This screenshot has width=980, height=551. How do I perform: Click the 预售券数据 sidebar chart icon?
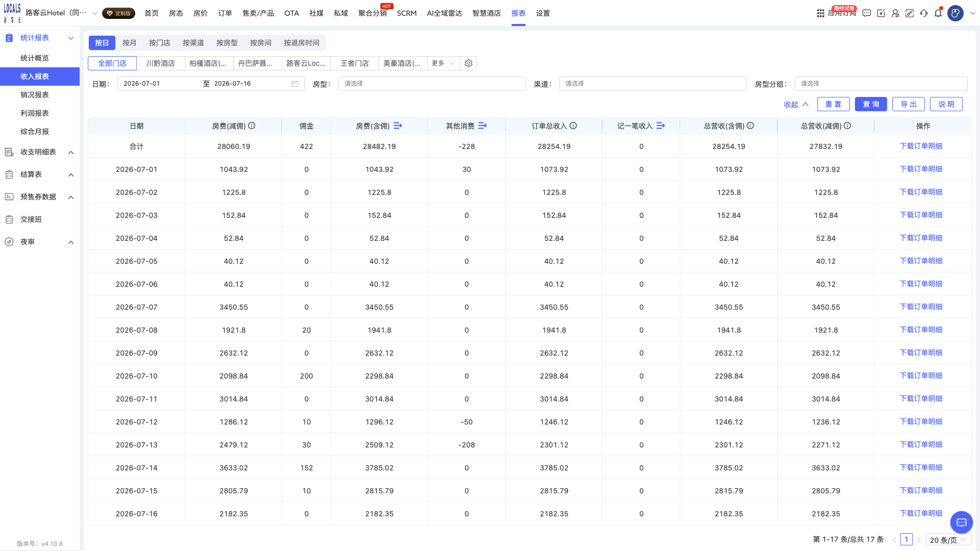[9, 197]
